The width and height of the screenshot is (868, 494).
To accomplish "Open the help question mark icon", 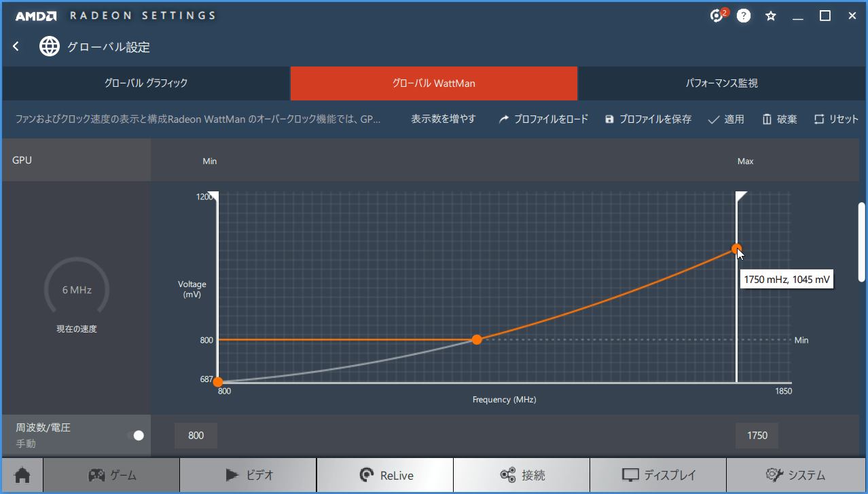I will tap(744, 16).
